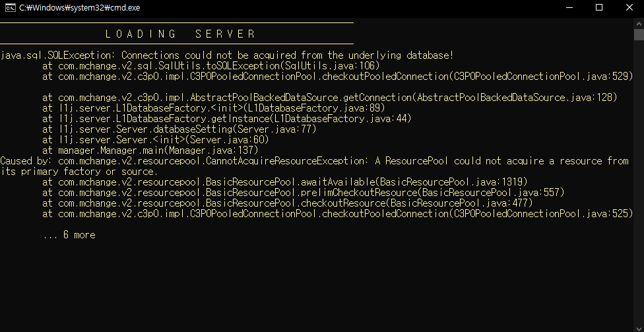Click the Manager.main(Manager.java:137) line
This screenshot has width=644, height=332.
150,150
